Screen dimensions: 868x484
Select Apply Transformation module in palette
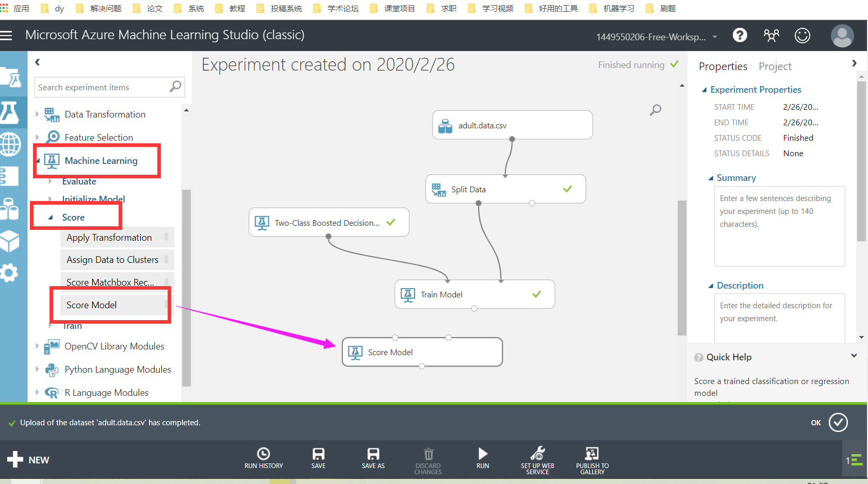117,238
